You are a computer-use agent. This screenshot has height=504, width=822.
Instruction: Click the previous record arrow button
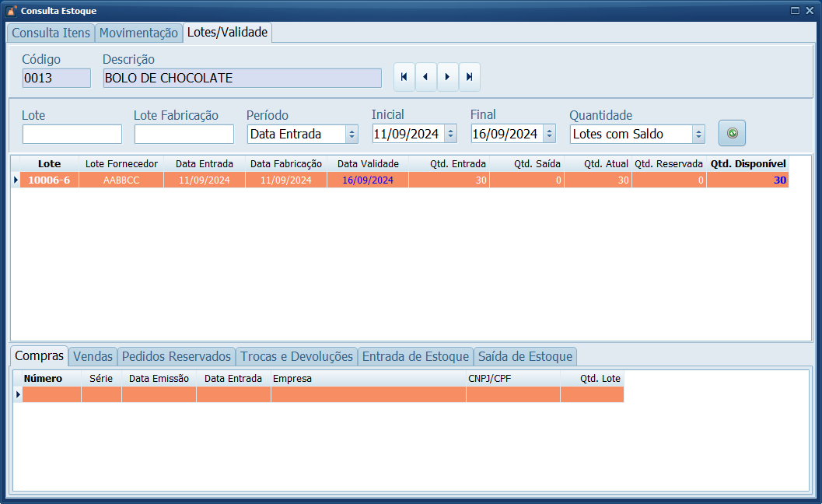coord(425,77)
